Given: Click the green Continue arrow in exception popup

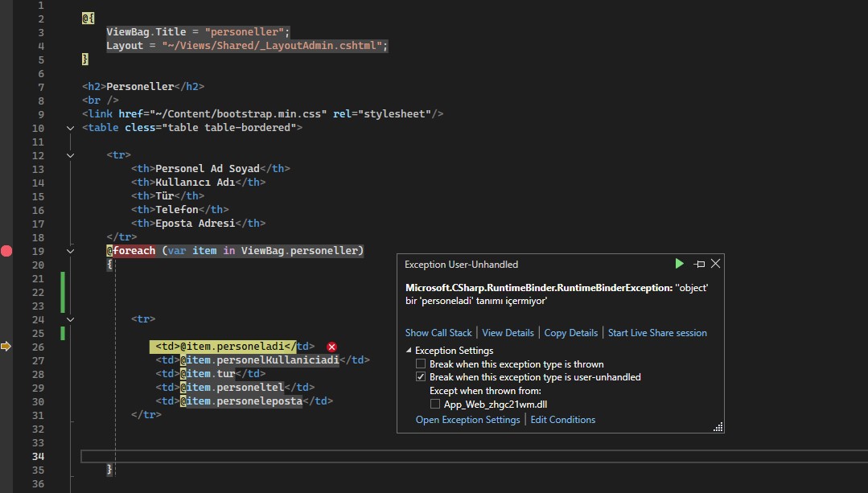Looking at the screenshot, I should (679, 264).
